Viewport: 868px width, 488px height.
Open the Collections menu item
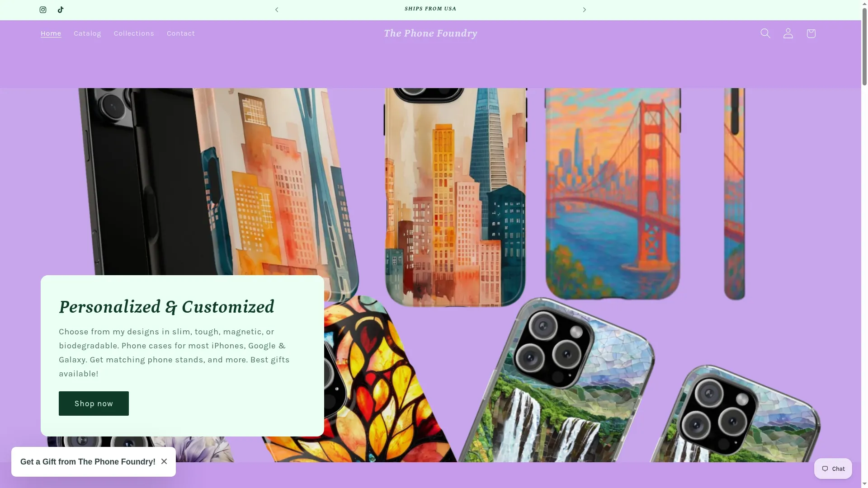(134, 33)
